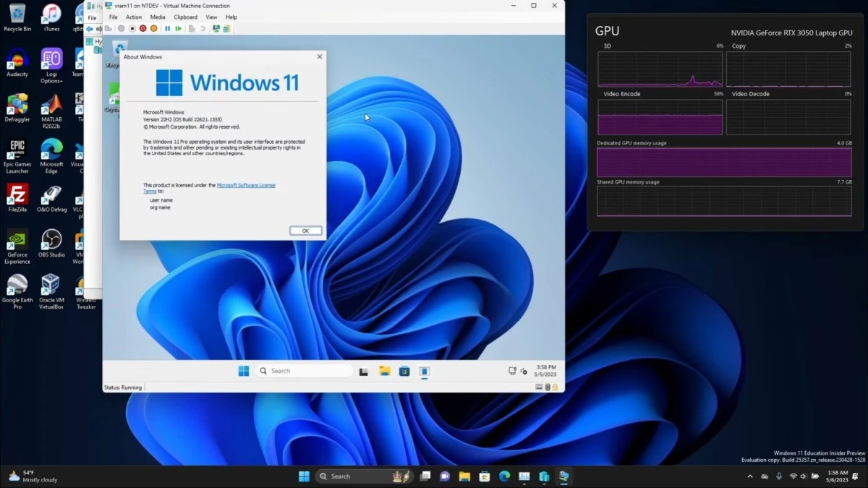Screen dimensions: 868x488
Task: Open the Media menu
Action: click(x=158, y=17)
